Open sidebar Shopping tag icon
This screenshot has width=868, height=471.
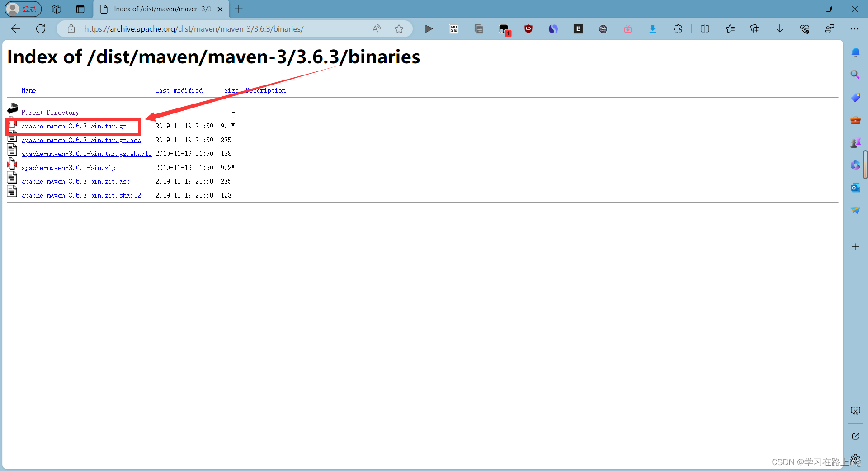click(855, 97)
